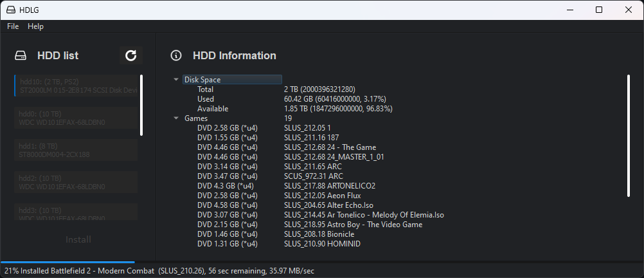Screen dimensions: 644x278
Task: Click the HDD Information info icon
Action: coord(176,55)
